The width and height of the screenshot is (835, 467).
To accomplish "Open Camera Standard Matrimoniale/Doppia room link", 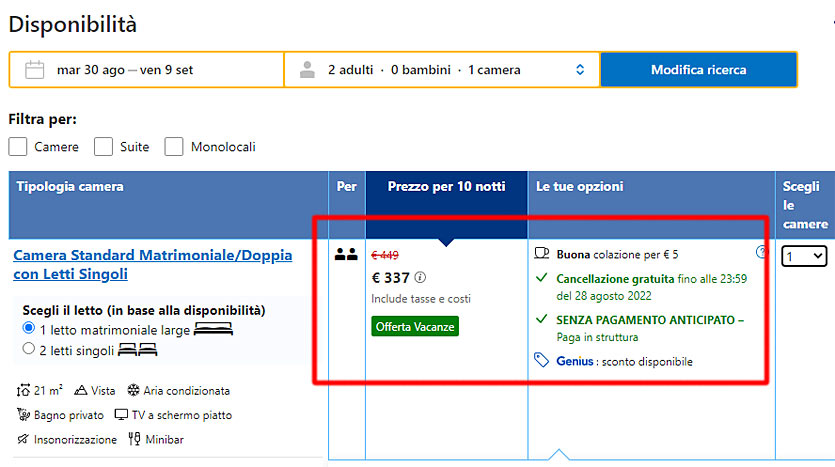I will (153, 264).
